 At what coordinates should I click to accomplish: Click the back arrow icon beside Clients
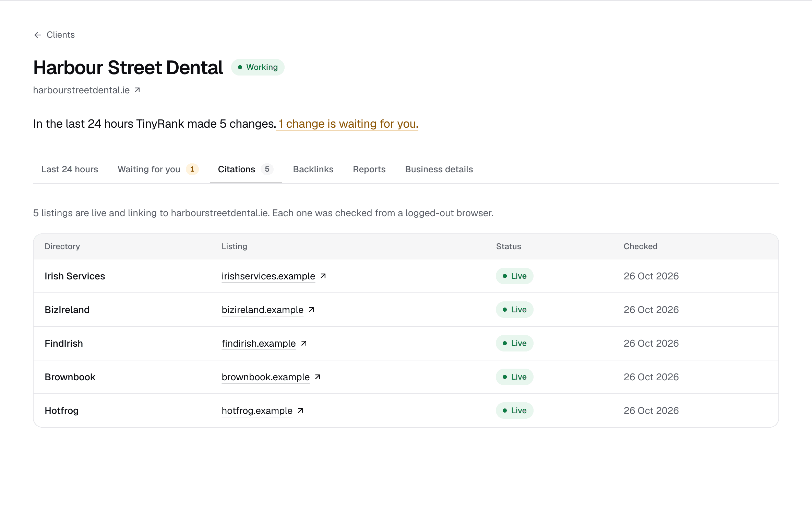tap(38, 35)
